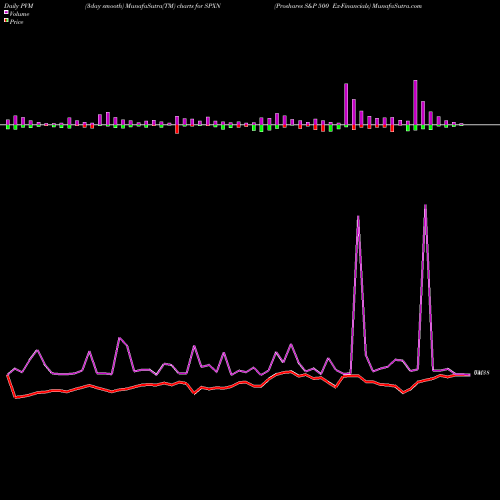Screen dimensions: 500x500
Task: Click the '(3day smooth) MunafaSutra(TM) charts for SPXN' heading
Action: pyautogui.click(x=153, y=6)
